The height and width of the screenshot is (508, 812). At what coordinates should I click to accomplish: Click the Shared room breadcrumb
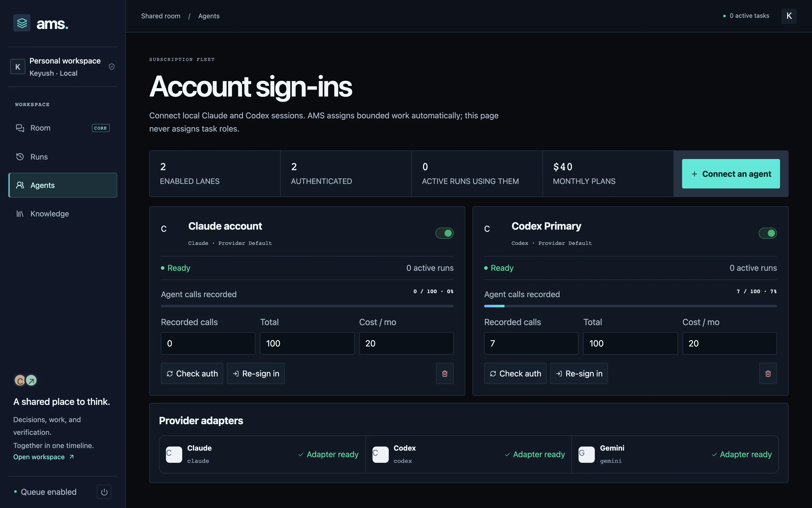click(161, 16)
